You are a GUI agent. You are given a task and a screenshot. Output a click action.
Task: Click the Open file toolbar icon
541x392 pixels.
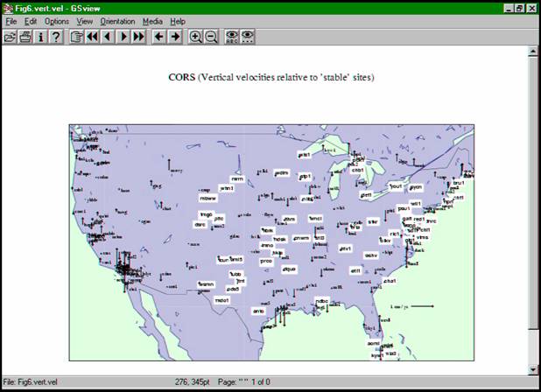click(10, 37)
